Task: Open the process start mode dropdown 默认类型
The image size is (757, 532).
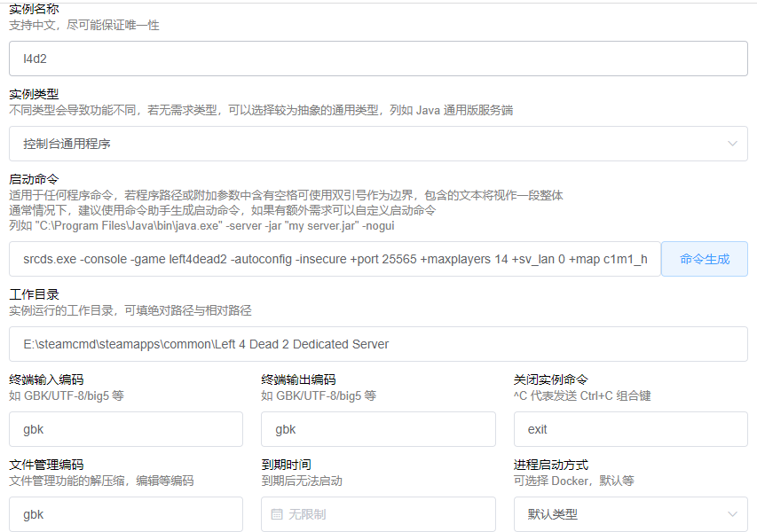Action: point(630,514)
